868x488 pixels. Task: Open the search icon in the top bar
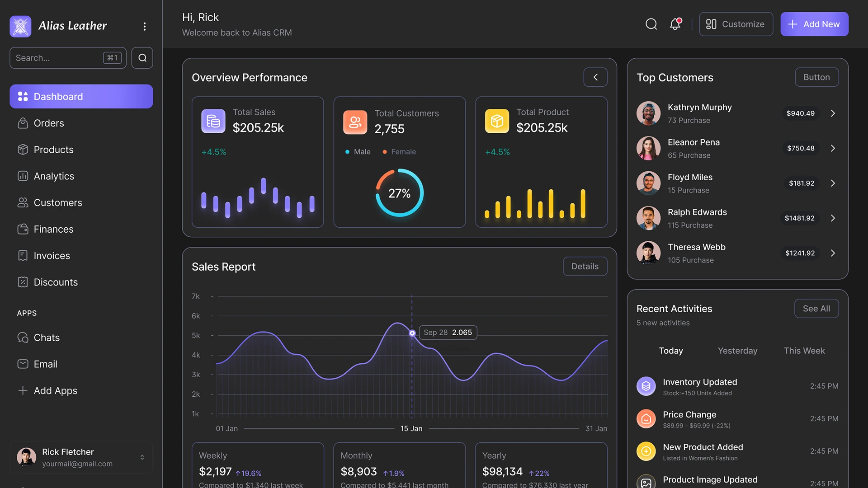tap(651, 24)
